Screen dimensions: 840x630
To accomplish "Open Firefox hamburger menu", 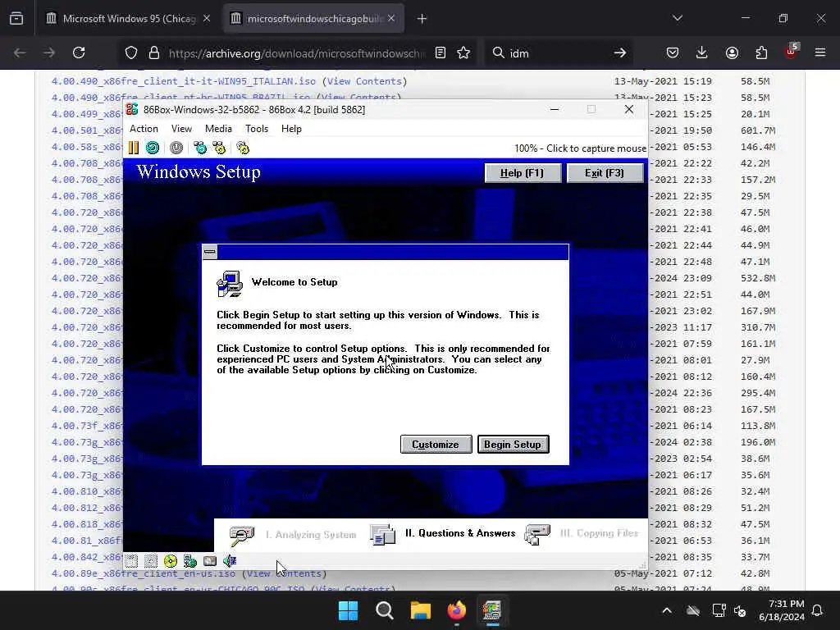I will [820, 52].
